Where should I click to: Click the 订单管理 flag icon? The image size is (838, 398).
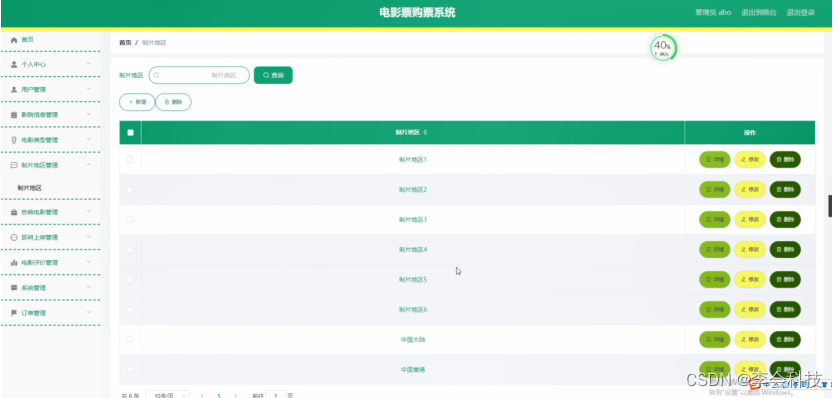14,313
